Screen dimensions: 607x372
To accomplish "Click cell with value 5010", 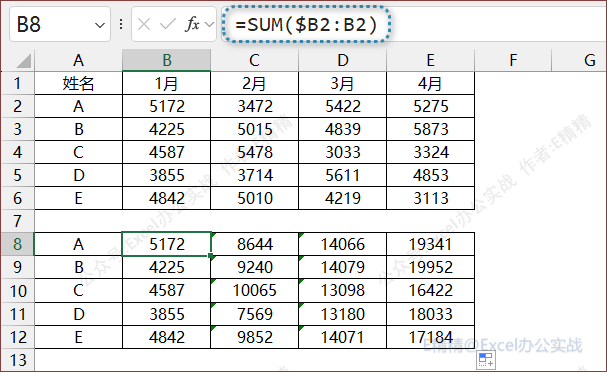I will tap(254, 198).
